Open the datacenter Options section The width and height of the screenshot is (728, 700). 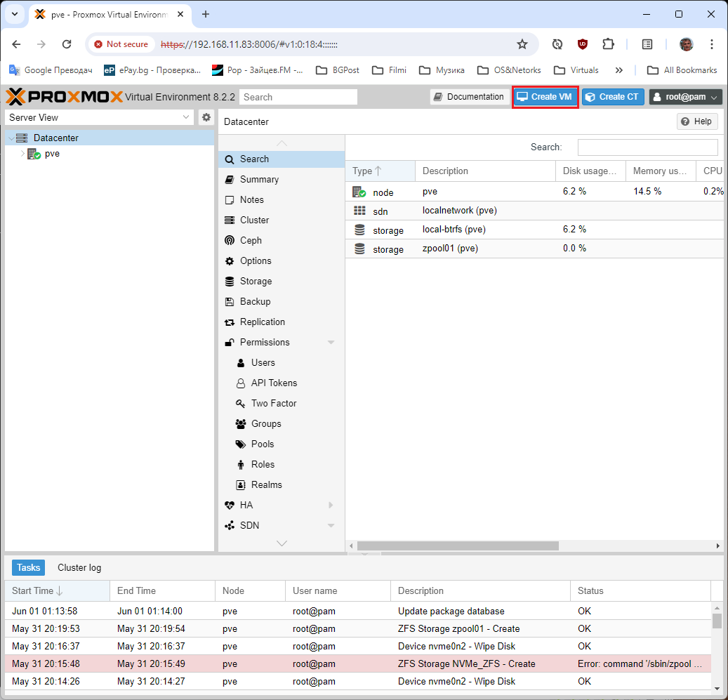click(x=282, y=261)
